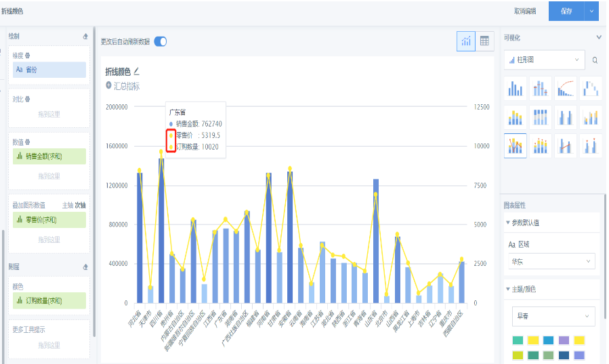Image resolution: width=609 pixels, height=364 pixels.
Task: Select the blue-gray comparison bar chart thumbnail
Action: coord(566,117)
